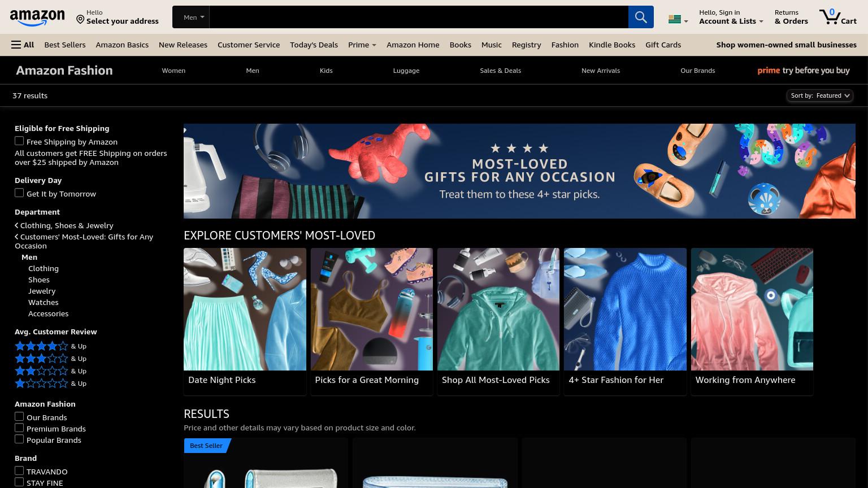Click Shop women-owned small businesses link
The image size is (868, 488).
point(786,45)
